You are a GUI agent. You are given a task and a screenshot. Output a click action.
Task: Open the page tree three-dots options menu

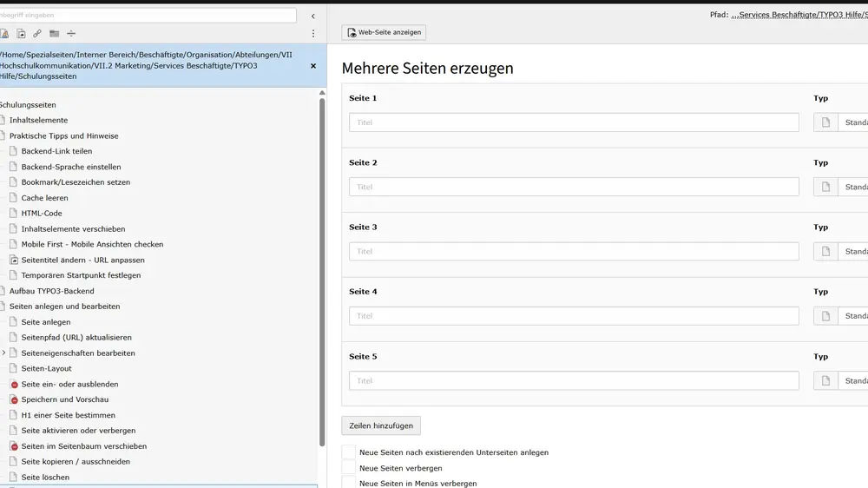click(313, 34)
